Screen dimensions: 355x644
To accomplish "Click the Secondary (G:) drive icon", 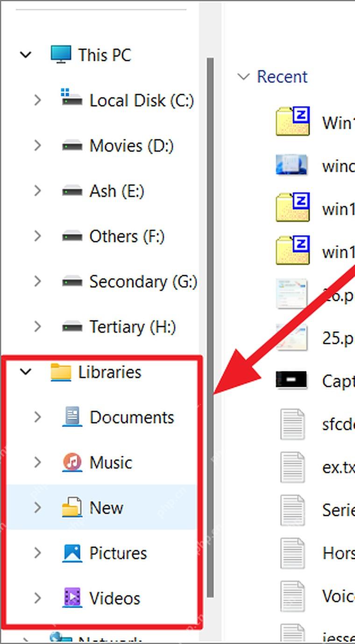I will point(72,282).
